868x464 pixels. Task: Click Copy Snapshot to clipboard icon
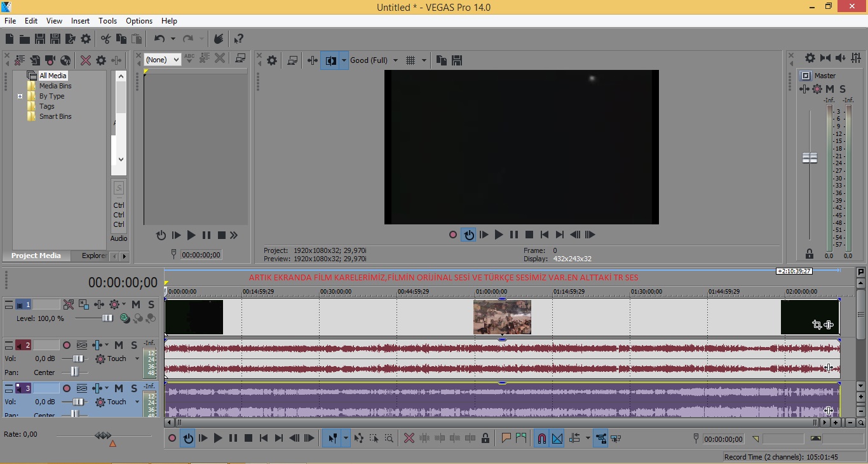point(441,60)
